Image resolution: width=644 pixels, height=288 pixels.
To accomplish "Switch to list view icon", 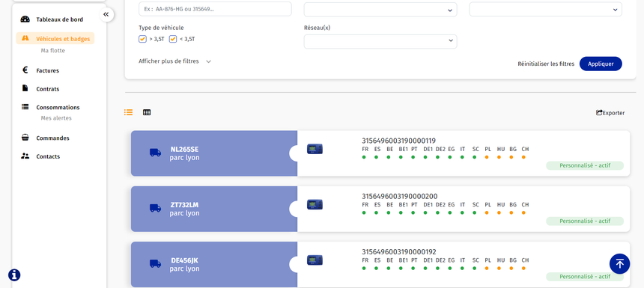I will coord(129,112).
